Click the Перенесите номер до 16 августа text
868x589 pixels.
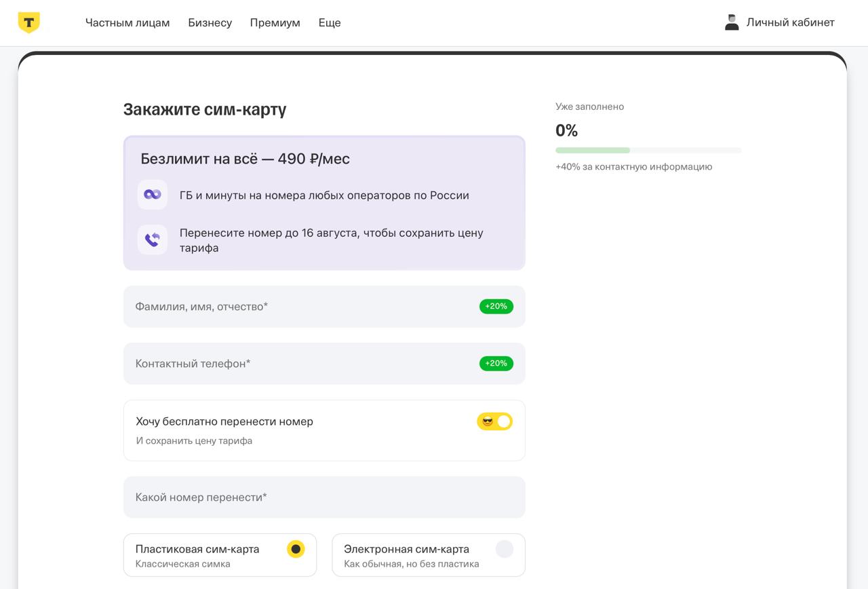pyautogui.click(x=332, y=240)
